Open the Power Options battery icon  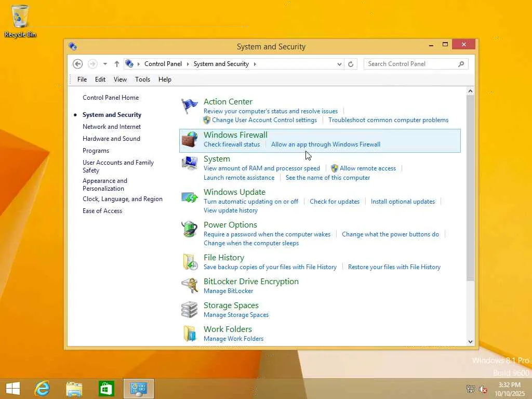coord(189,229)
